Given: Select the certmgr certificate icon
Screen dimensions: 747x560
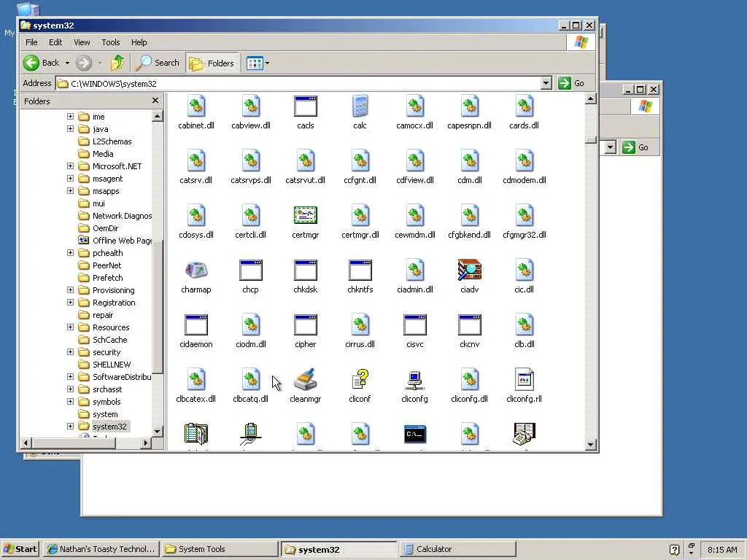Looking at the screenshot, I should coord(306,215).
